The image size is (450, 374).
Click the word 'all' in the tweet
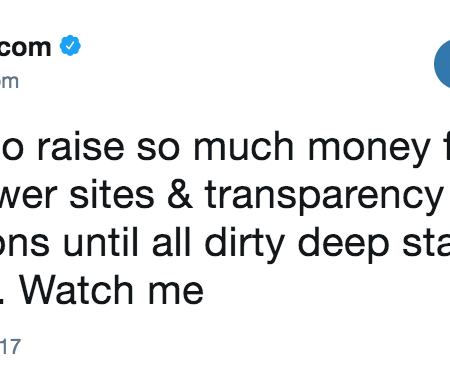(171, 242)
